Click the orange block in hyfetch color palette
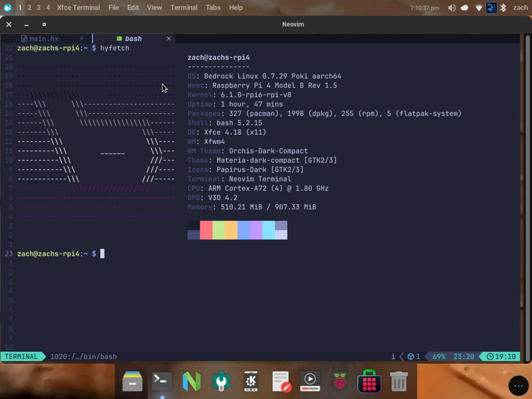Image resolution: width=532 pixels, height=399 pixels. click(231, 230)
